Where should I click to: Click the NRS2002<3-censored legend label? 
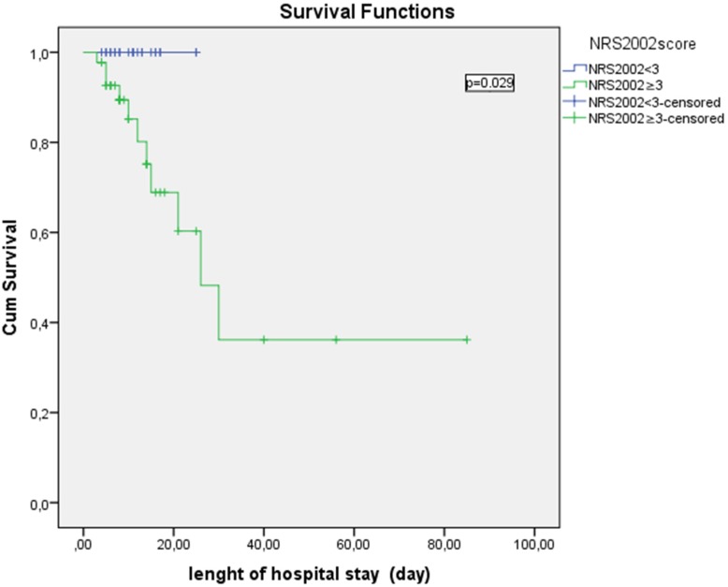tap(655, 102)
